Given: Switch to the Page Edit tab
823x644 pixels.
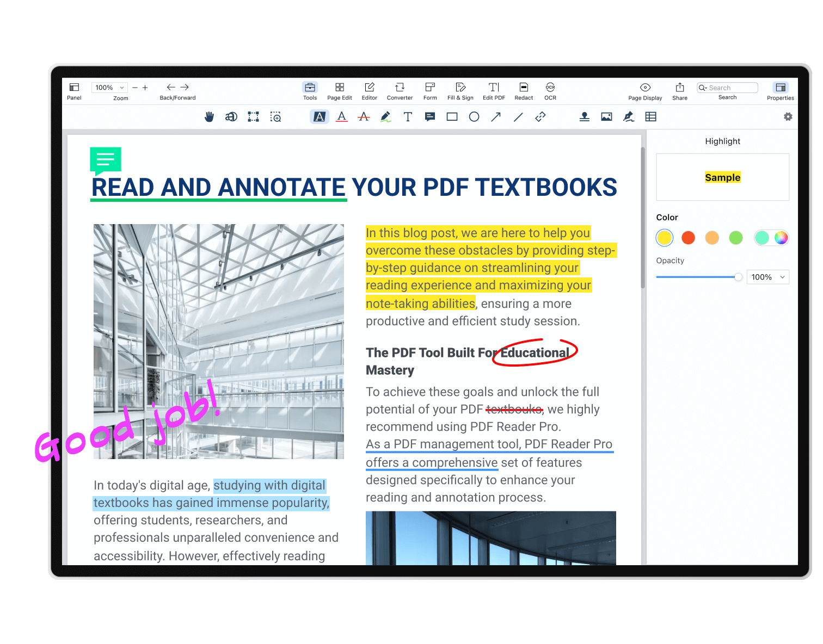Looking at the screenshot, I should (339, 90).
